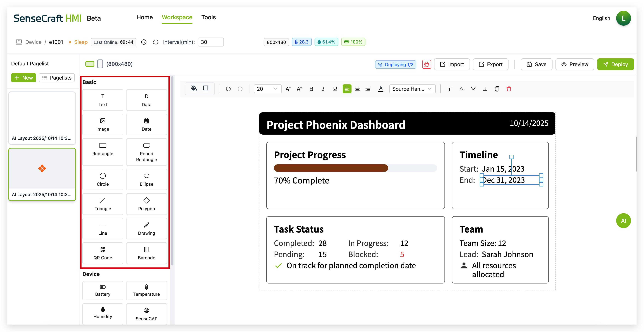Click the undo arrow icon

(x=228, y=89)
